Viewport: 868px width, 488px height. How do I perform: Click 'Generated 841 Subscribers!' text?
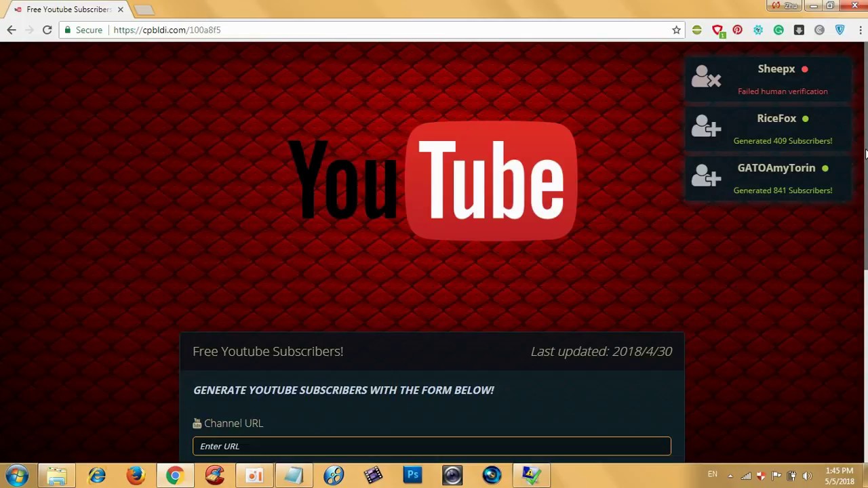pos(783,190)
